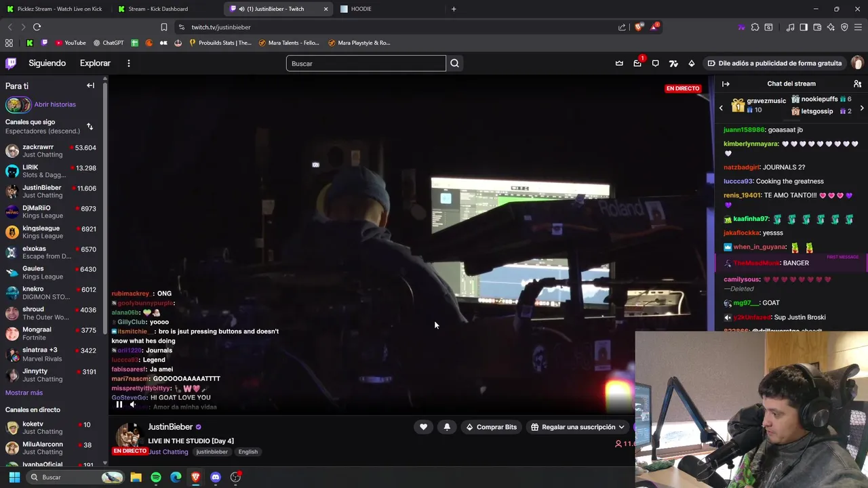
Task: Pause the stream video
Action: coord(119,405)
